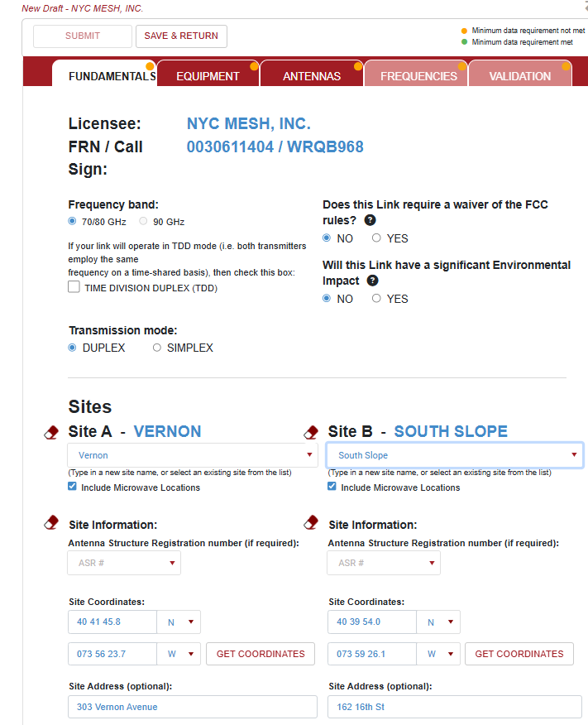Viewport: 588px width, 725px height.
Task: Select YES for FCC rules waiver
Action: point(376,238)
